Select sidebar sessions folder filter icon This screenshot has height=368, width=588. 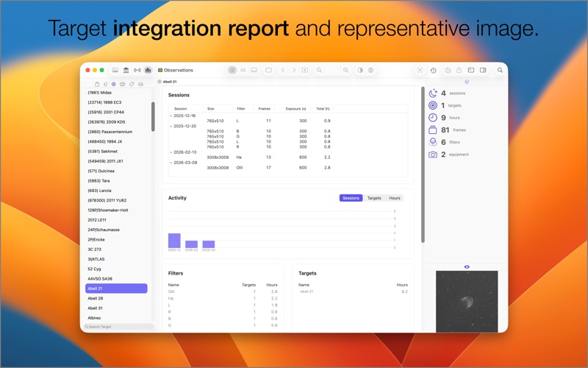coord(97,84)
